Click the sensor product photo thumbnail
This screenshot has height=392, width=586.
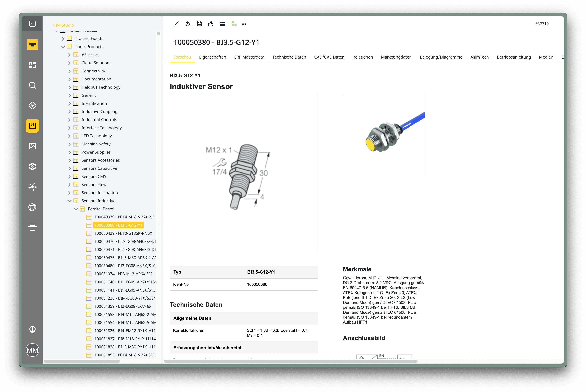(x=384, y=136)
